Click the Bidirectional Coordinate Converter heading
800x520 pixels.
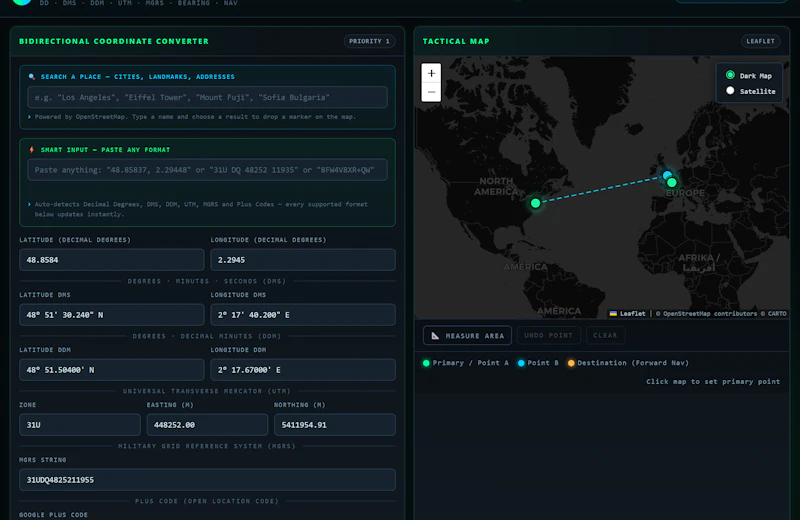[114, 41]
